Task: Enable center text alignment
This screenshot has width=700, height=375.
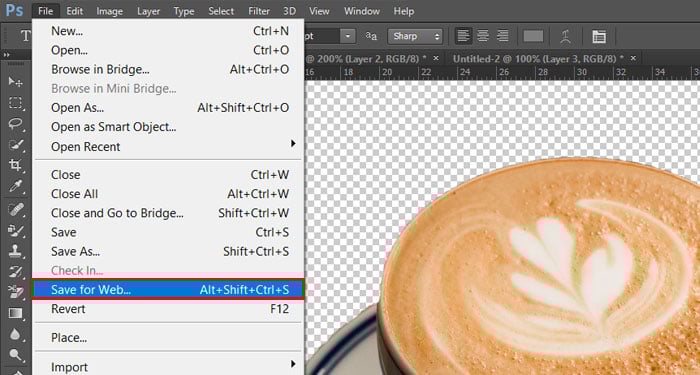Action: tap(483, 36)
